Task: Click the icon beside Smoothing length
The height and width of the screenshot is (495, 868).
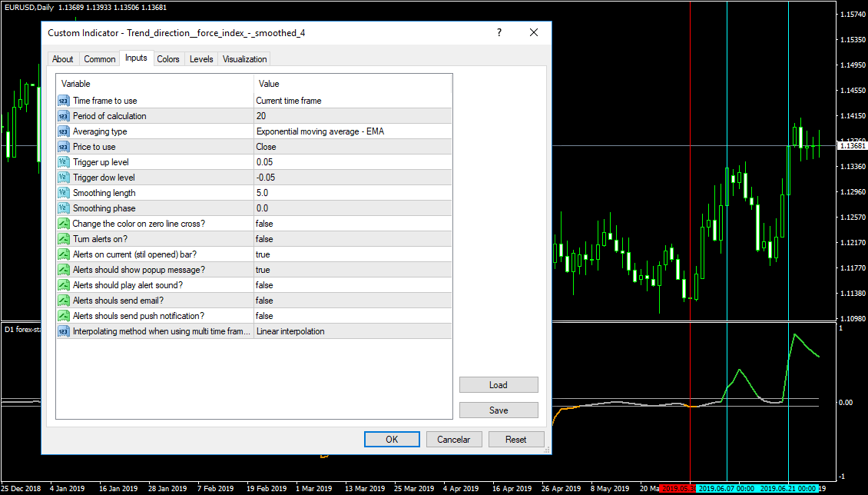Action: (63, 193)
